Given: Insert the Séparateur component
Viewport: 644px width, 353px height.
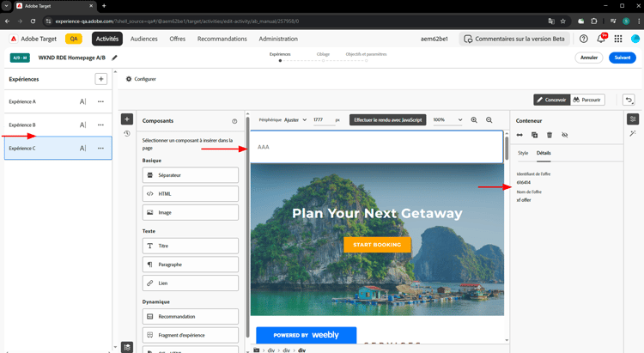Looking at the screenshot, I should [x=191, y=175].
